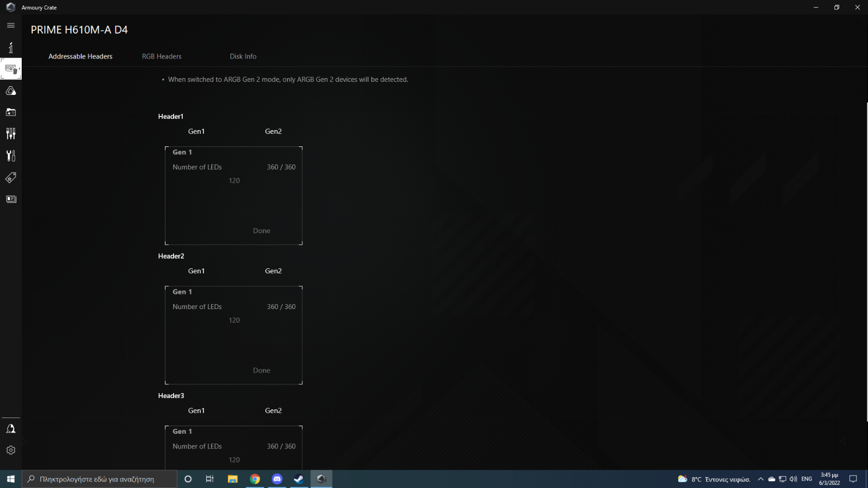Viewport: 868px width, 488px height.
Task: Switch to Disk Info tab
Action: click(243, 56)
